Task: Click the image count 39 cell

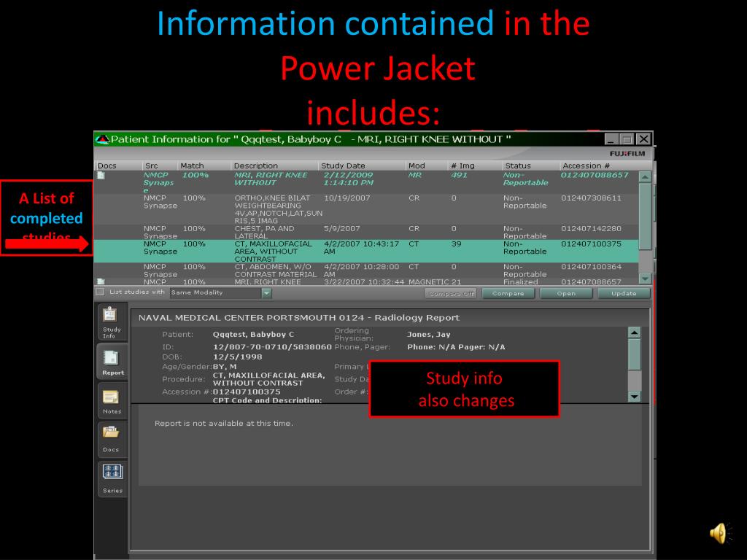Action: 457,244
